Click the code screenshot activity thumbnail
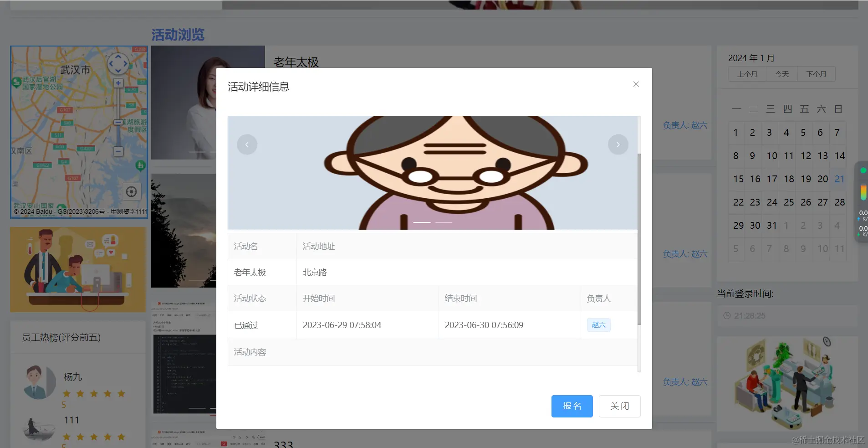Screen dimensions: 868x448 tap(184, 358)
